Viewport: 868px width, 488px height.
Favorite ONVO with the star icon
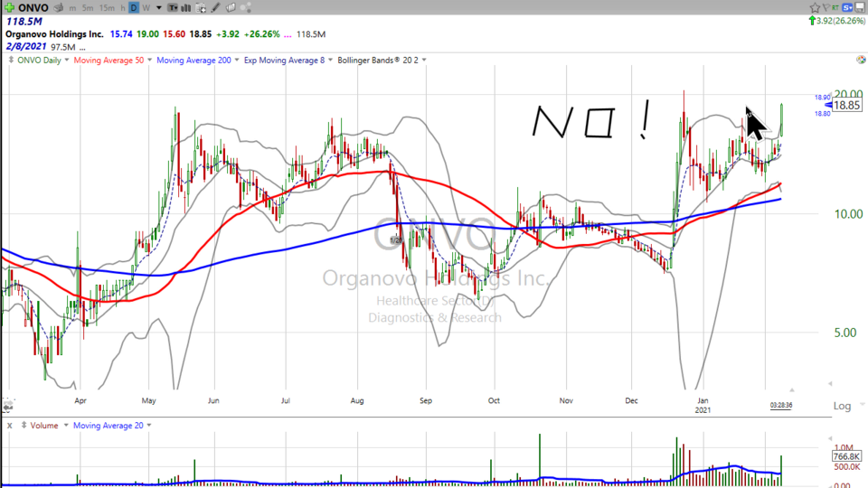(815, 7)
